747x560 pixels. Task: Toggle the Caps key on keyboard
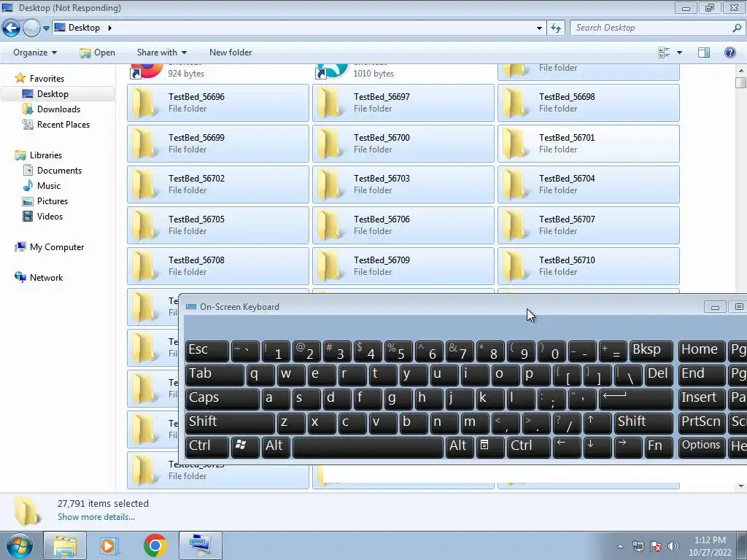(x=222, y=399)
